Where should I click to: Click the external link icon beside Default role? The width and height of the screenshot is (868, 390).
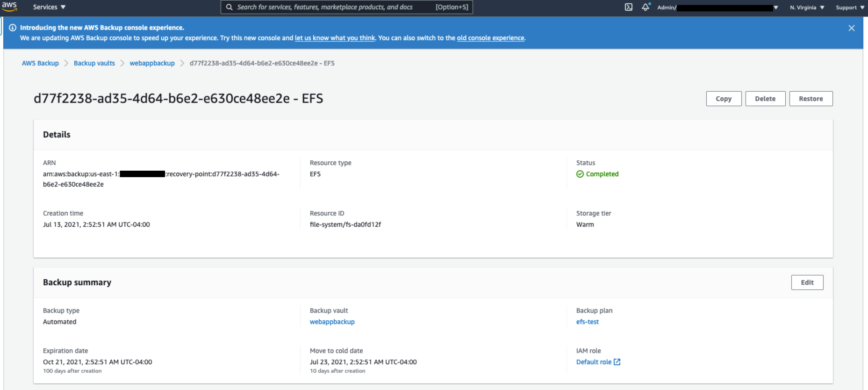[617, 362]
